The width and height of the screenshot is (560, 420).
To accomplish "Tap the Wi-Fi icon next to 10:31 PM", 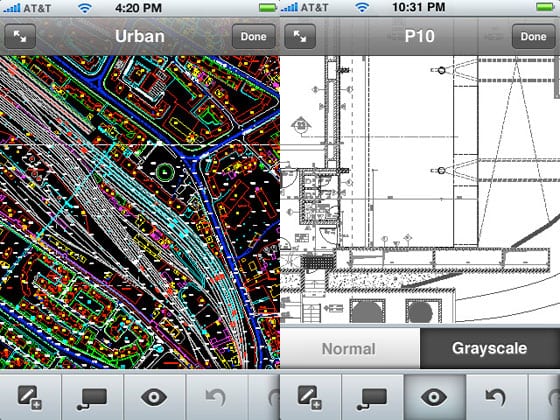I will pos(362,8).
